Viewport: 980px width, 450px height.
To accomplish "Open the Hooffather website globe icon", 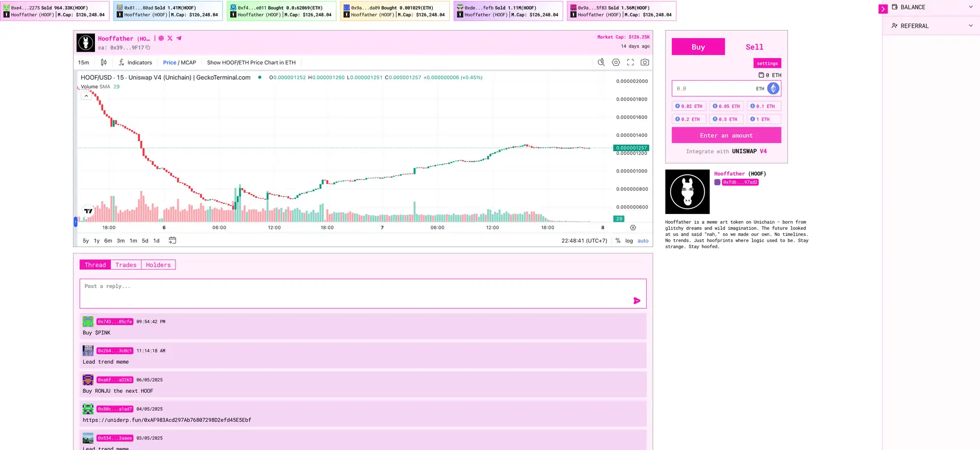I will 161,38.
